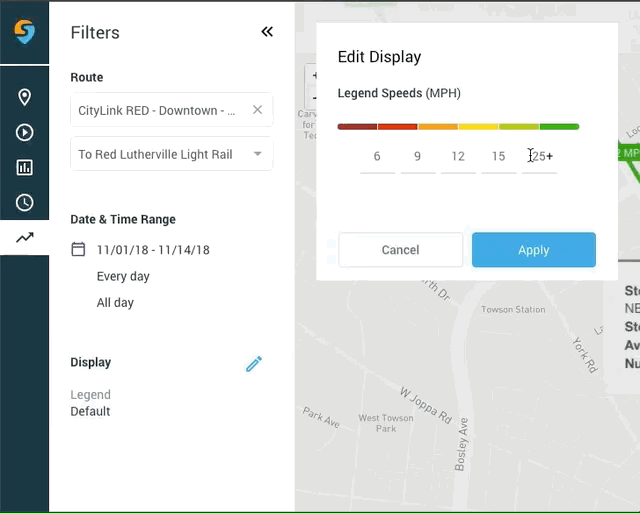Screen dimensions: 640x513
Task: Click the Swiftly logo icon
Action: click(x=24, y=32)
